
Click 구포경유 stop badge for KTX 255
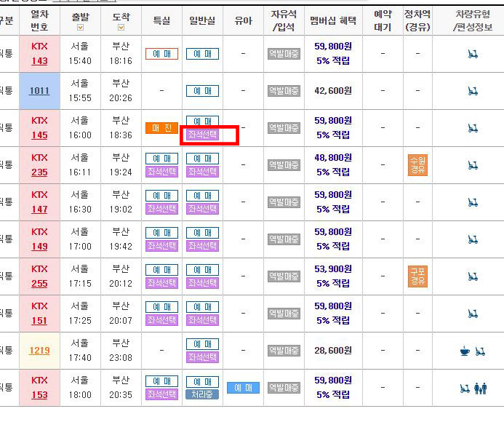[417, 276]
